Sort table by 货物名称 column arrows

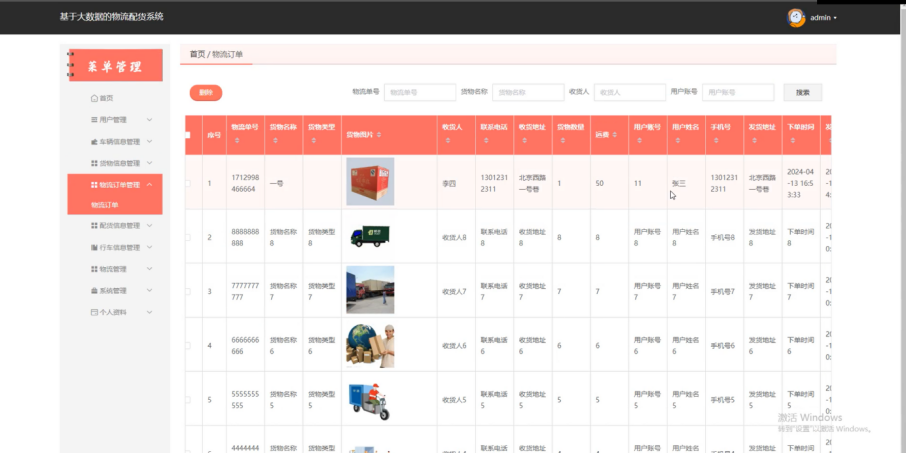[275, 140]
